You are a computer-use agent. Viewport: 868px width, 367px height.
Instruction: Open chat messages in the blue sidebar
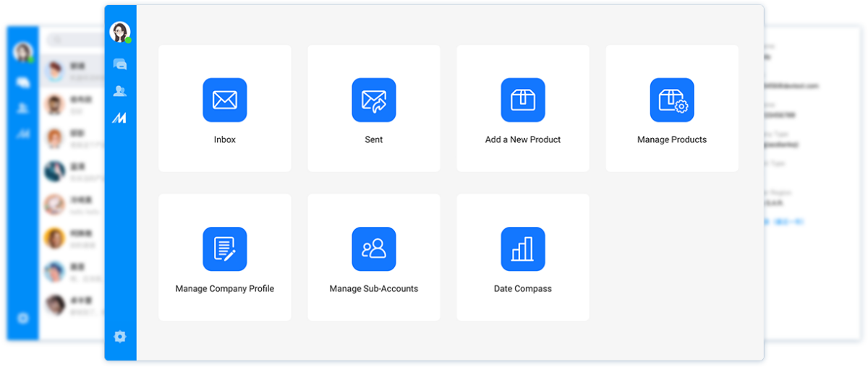pos(120,64)
